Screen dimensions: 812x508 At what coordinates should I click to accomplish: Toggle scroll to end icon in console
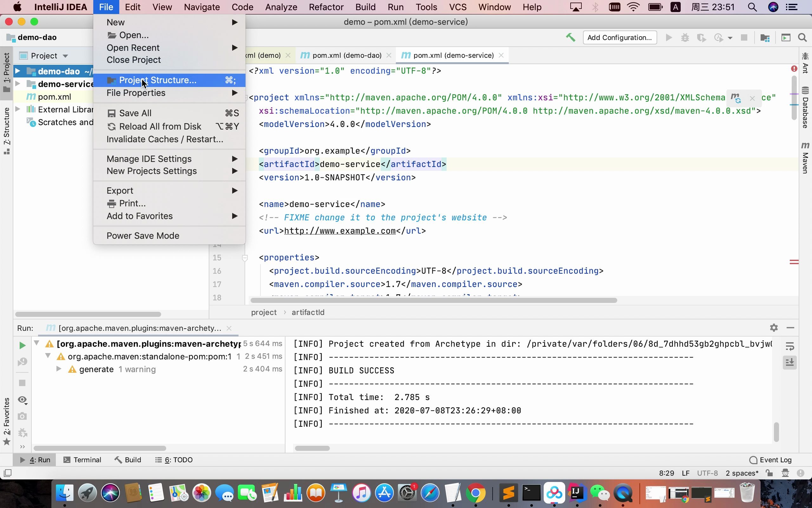790,363
